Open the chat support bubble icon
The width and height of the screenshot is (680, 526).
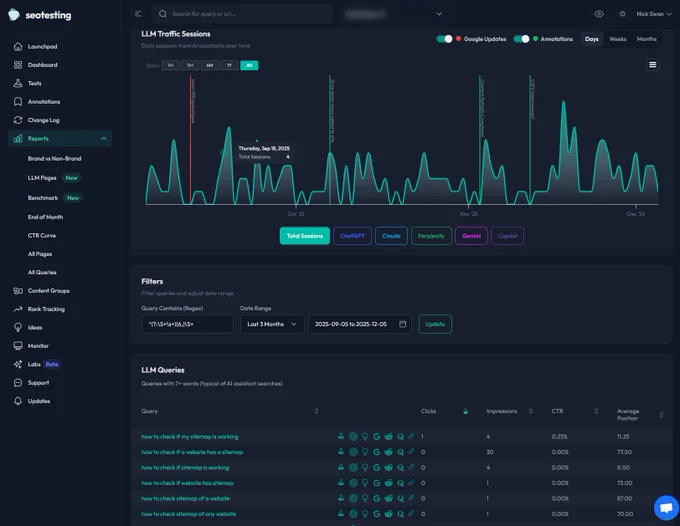pyautogui.click(x=666, y=507)
